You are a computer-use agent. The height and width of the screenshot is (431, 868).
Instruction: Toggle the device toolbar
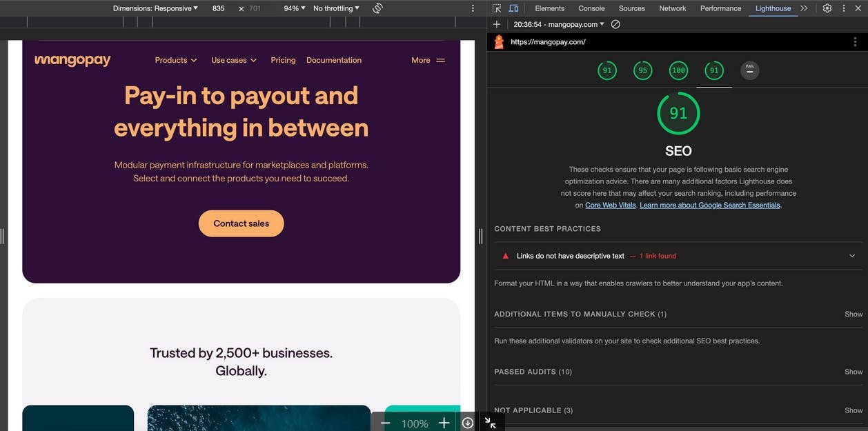513,8
